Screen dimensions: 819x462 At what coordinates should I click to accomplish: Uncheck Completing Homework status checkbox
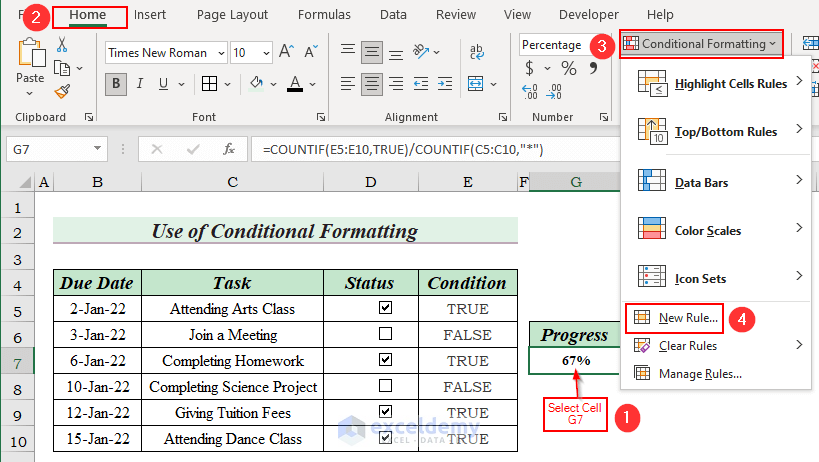[385, 360]
